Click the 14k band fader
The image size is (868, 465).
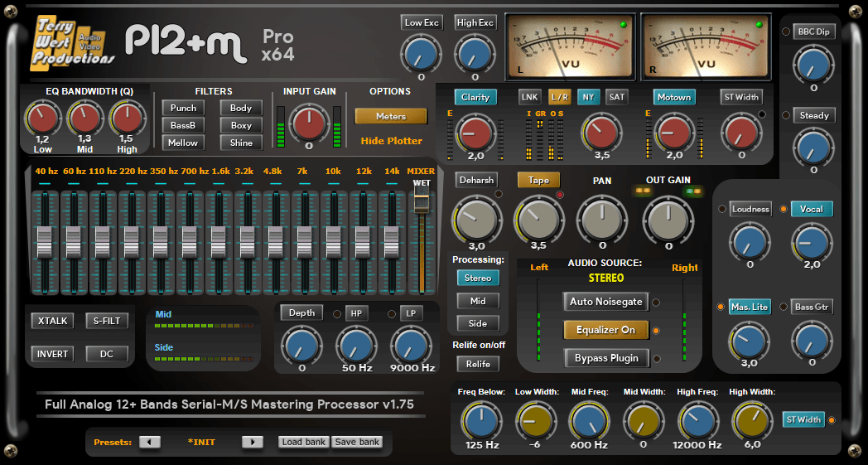point(392,242)
